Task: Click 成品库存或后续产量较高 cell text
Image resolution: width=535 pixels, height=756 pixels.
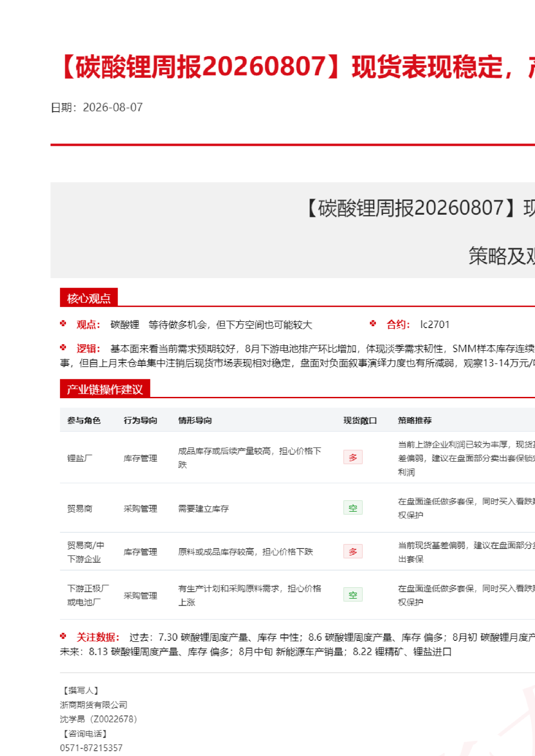Action: 249,458
